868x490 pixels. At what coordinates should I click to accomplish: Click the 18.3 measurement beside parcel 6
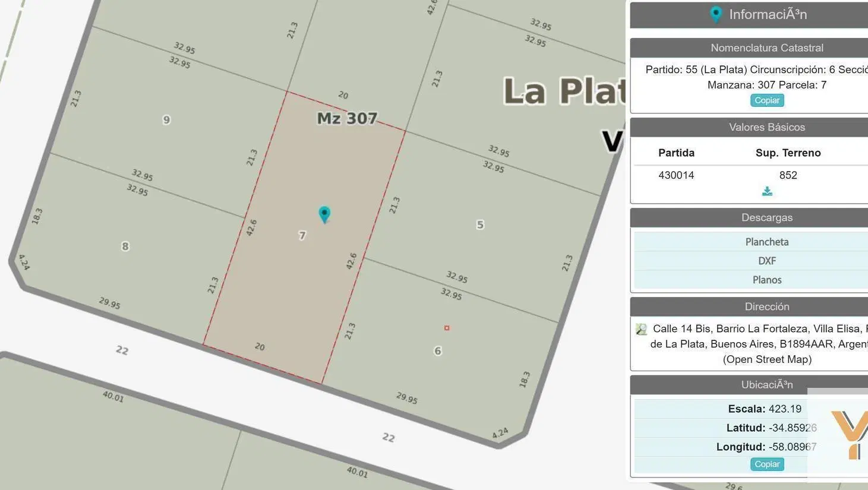pyautogui.click(x=524, y=380)
